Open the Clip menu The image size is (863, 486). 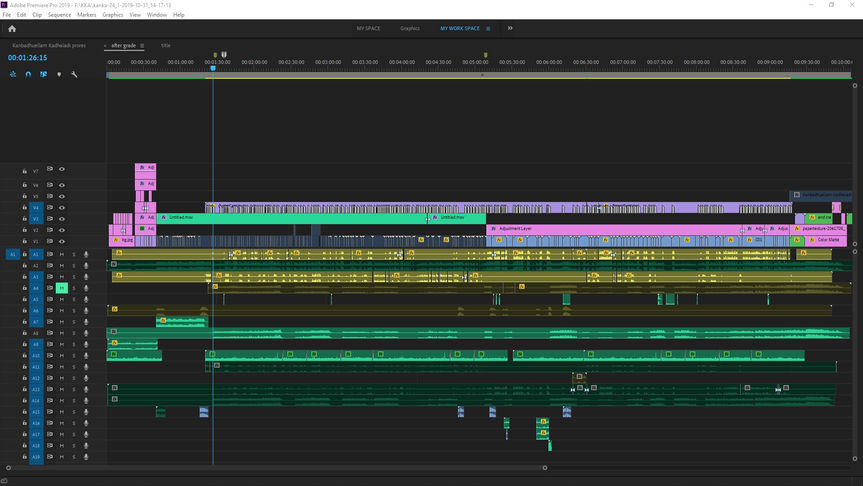tap(37, 15)
